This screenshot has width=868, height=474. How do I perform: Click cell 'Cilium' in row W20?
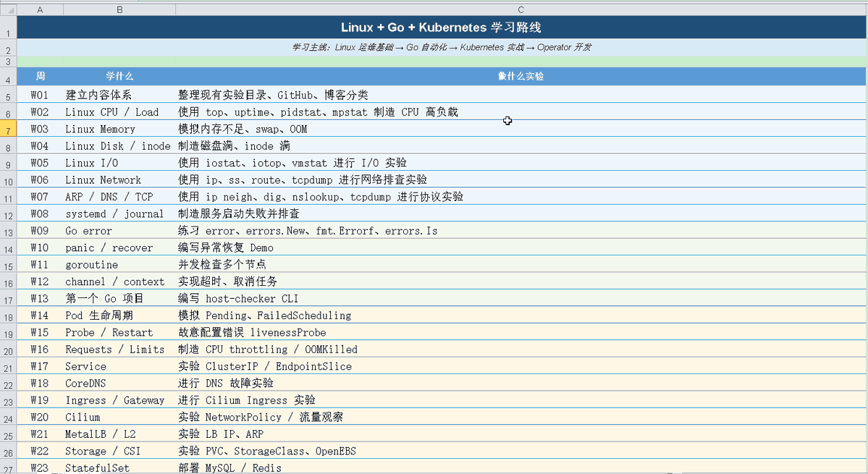pyautogui.click(x=119, y=417)
